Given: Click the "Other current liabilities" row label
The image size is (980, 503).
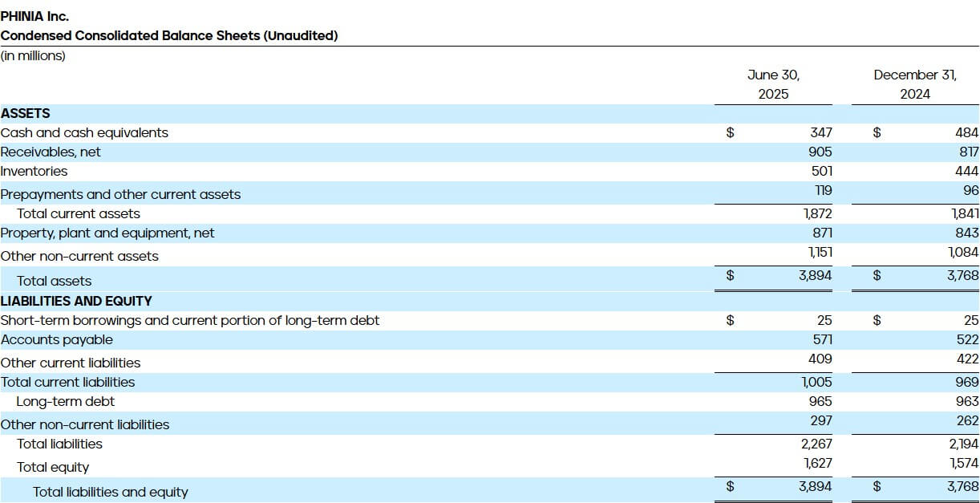Looking at the screenshot, I should [x=71, y=363].
